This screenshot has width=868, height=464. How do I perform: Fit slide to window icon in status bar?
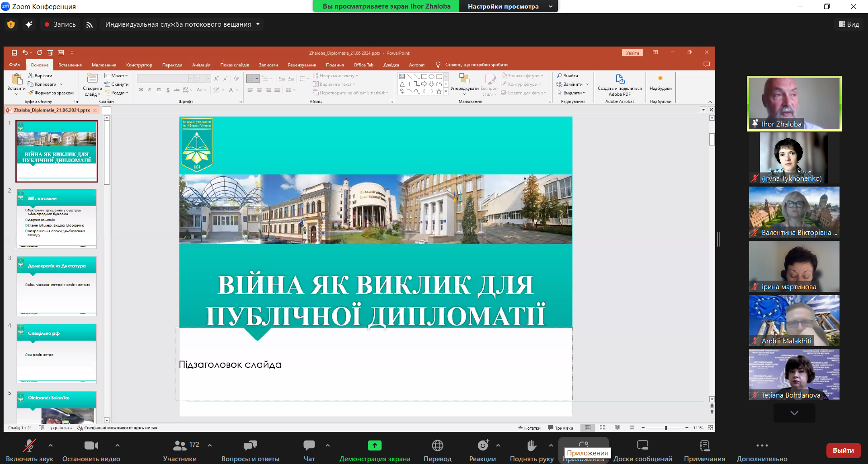click(x=711, y=427)
